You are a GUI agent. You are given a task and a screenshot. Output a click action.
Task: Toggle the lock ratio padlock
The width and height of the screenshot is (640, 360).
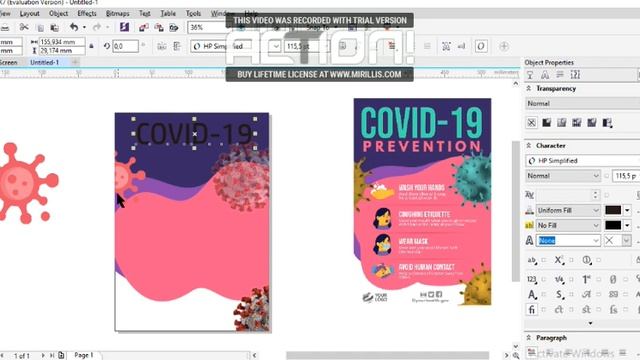click(91, 46)
